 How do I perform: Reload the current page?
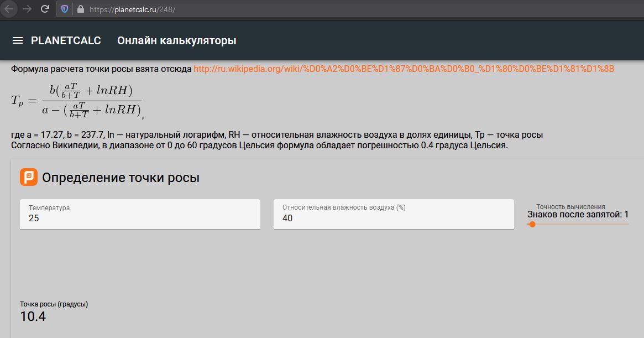pyautogui.click(x=45, y=9)
